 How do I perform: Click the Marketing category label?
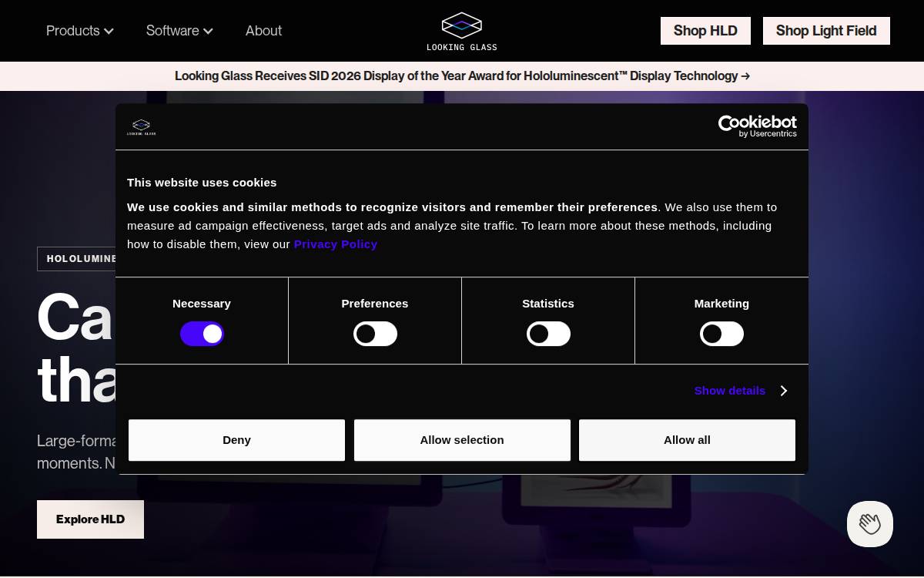tap(721, 304)
